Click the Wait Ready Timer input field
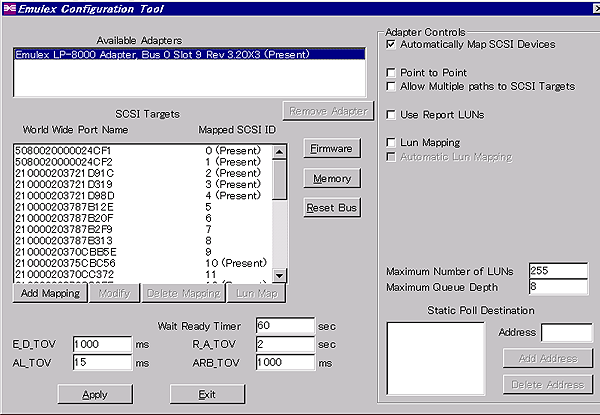The height and width of the screenshot is (415, 600). point(285,325)
